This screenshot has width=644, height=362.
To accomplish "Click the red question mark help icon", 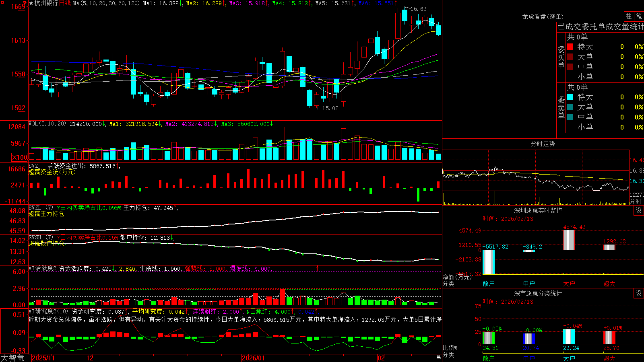I will coord(25,3).
